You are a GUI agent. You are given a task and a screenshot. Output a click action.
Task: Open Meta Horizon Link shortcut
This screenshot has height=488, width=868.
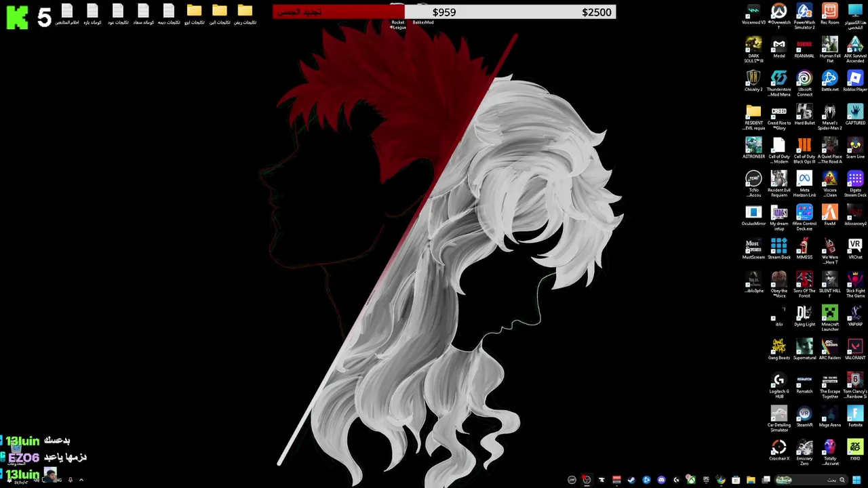804,183
